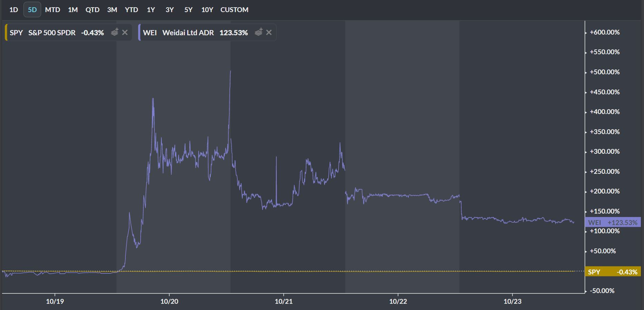Click the +350.00% y-axis label

click(x=605, y=132)
